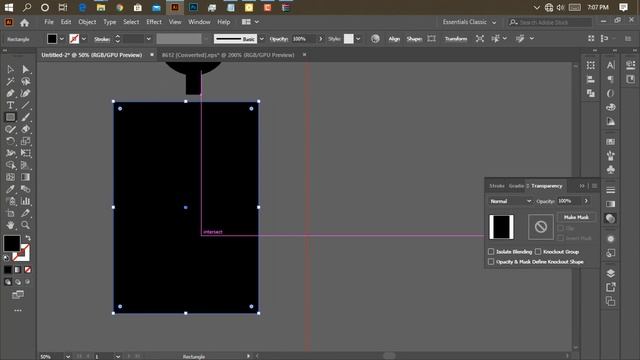This screenshot has height=360, width=640.
Task: Enable the Knockout Group checkbox
Action: point(538,251)
